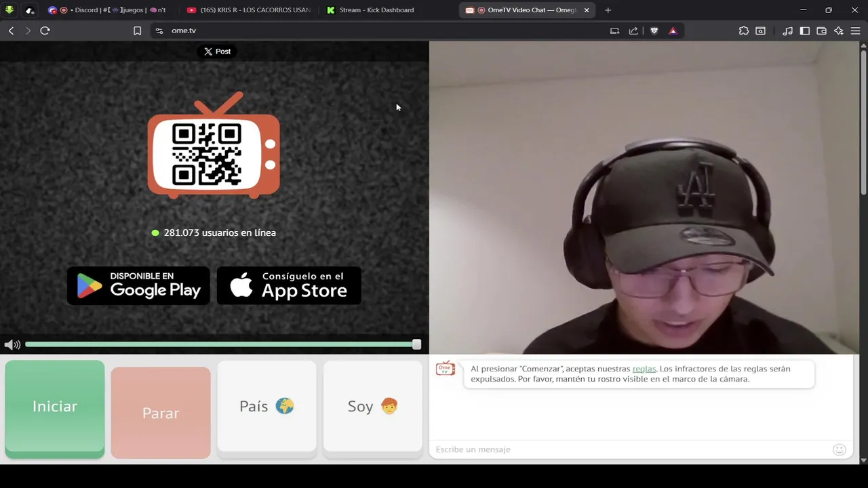Click the QR code TV logo

pos(214,146)
